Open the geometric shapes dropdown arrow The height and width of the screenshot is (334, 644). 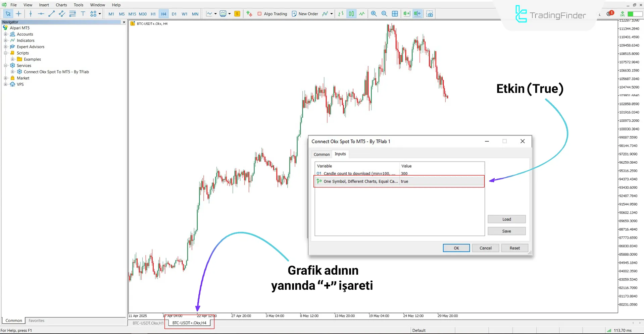tap(99, 14)
